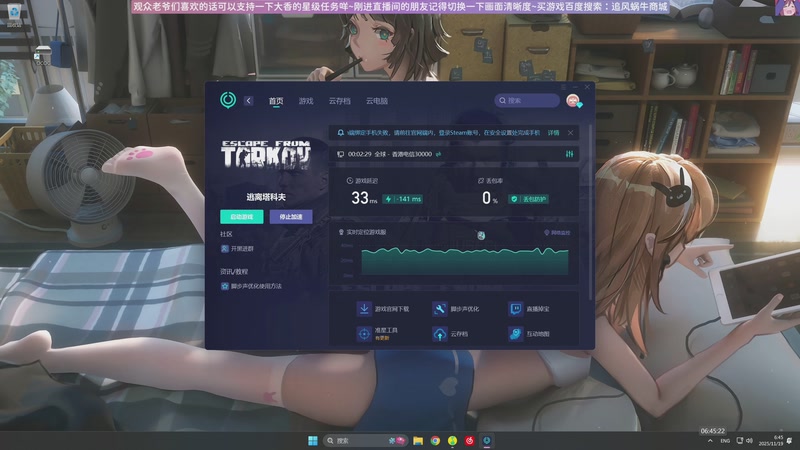800x450 pixels.
Task: Click the latency graph chart
Action: 464,261
